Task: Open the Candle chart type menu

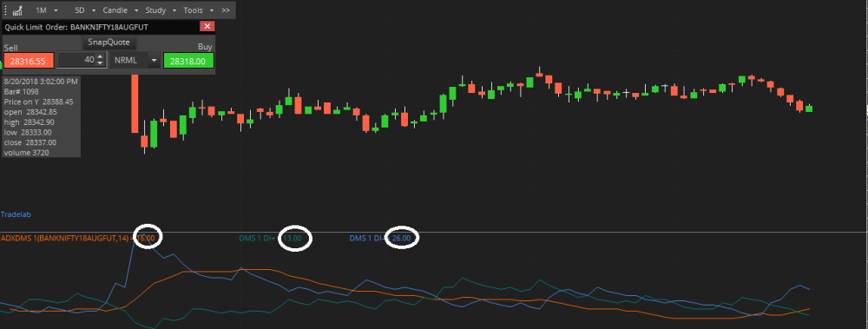Action: tap(120, 10)
